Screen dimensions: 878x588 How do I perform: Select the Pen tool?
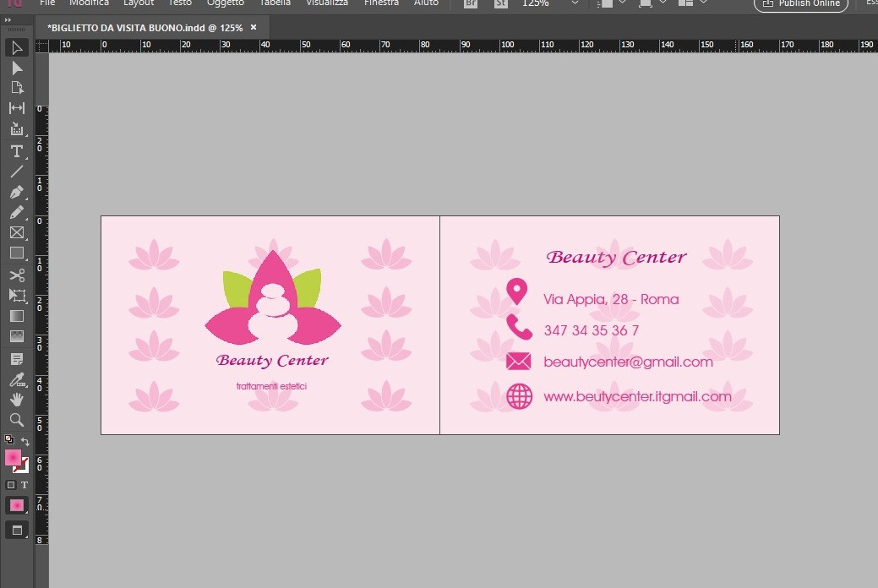(17, 192)
